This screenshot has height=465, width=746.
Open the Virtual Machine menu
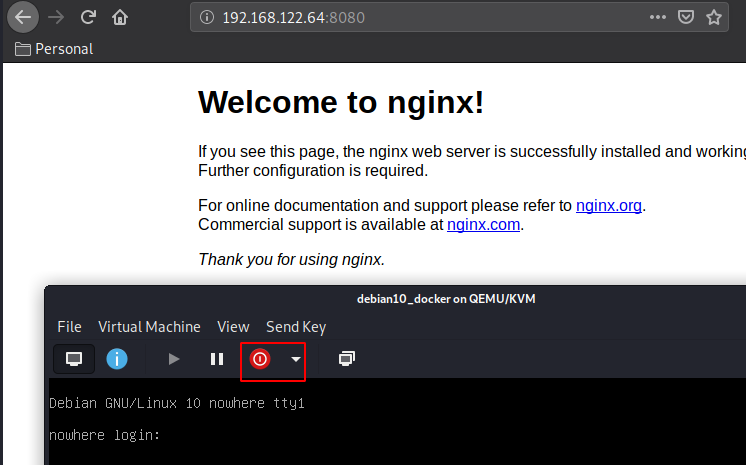(149, 327)
